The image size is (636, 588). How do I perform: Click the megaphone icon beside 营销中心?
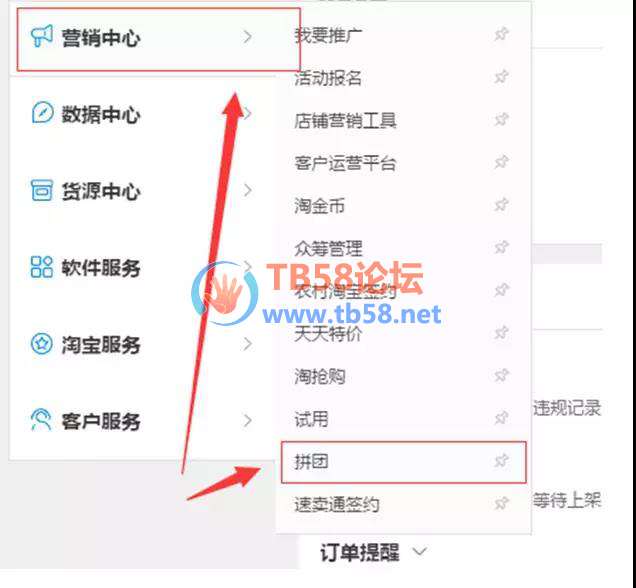42,36
